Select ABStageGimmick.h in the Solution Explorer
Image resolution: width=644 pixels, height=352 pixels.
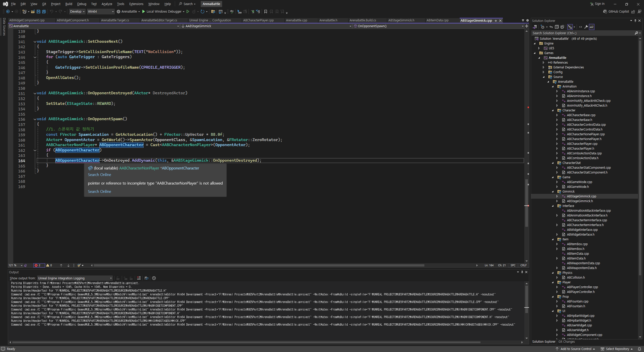tap(580, 201)
